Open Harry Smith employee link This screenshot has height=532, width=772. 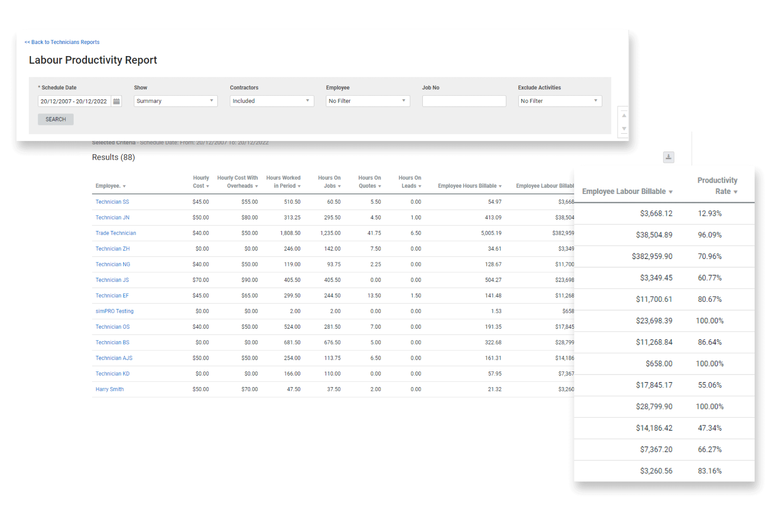click(110, 389)
